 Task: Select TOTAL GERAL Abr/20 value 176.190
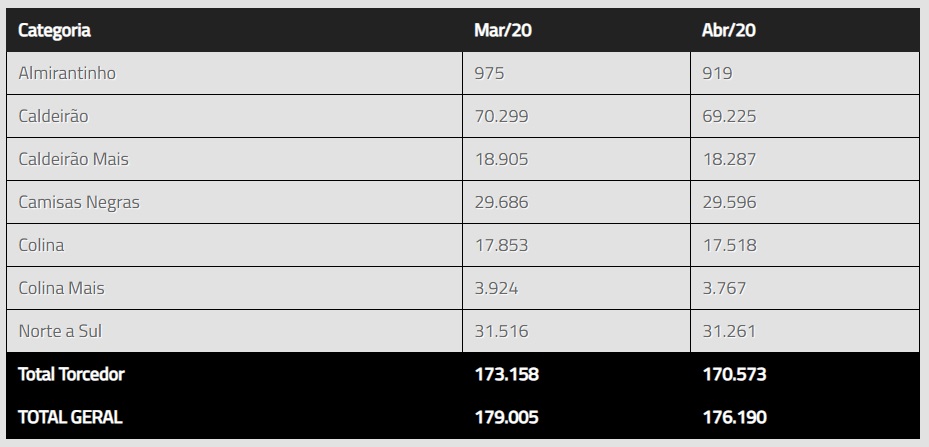pos(734,417)
